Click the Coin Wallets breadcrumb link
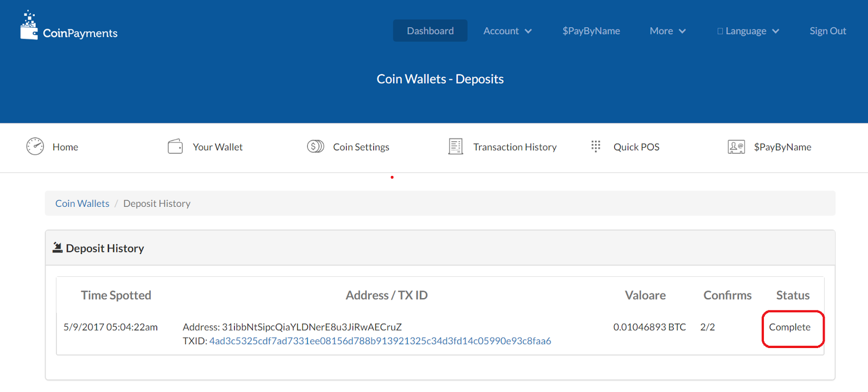Viewport: 868px width, 392px height. point(82,204)
